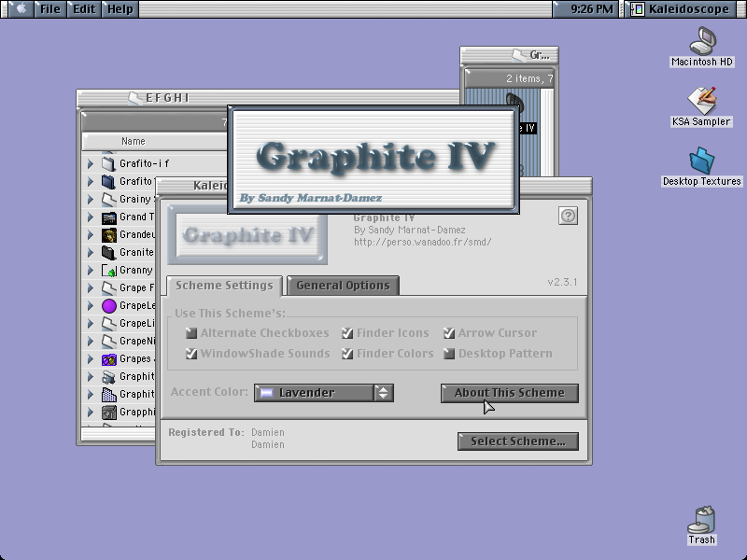Toggle the Alternate Checkboxes checkbox

pos(191,333)
